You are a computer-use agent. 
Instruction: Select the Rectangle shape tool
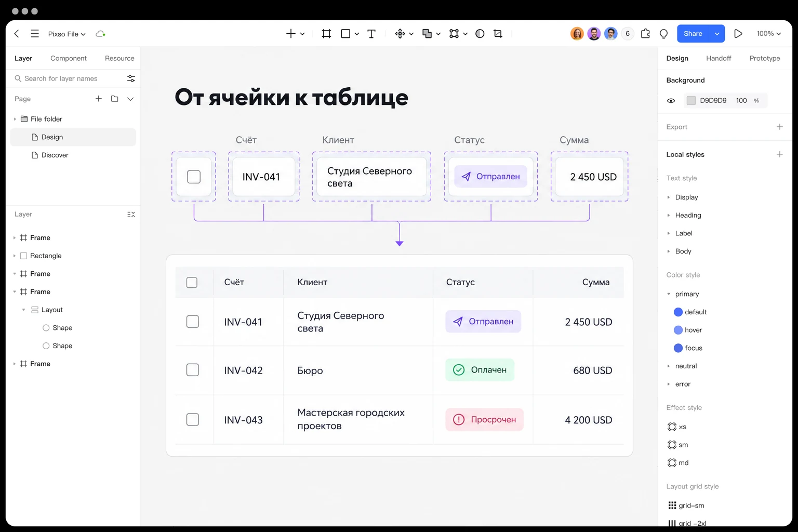click(x=345, y=34)
